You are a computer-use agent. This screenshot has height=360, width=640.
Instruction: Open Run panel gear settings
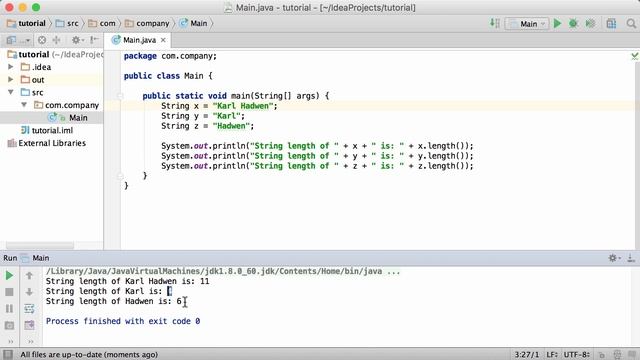[614, 258]
